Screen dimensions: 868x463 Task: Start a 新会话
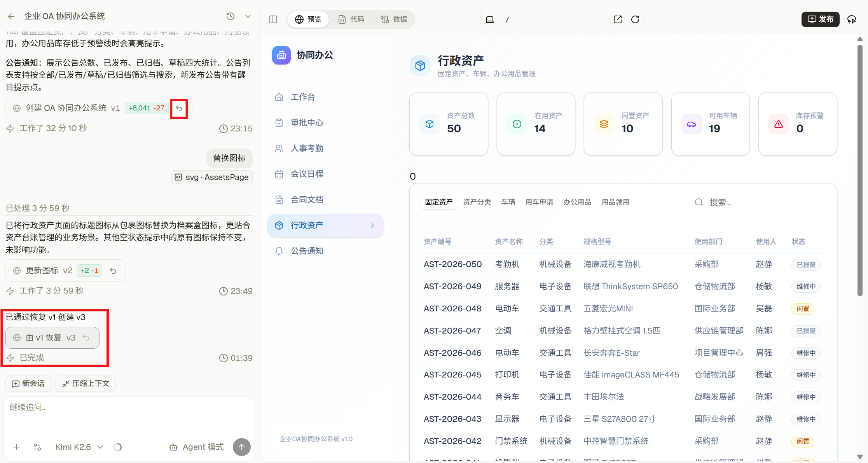[x=28, y=384]
